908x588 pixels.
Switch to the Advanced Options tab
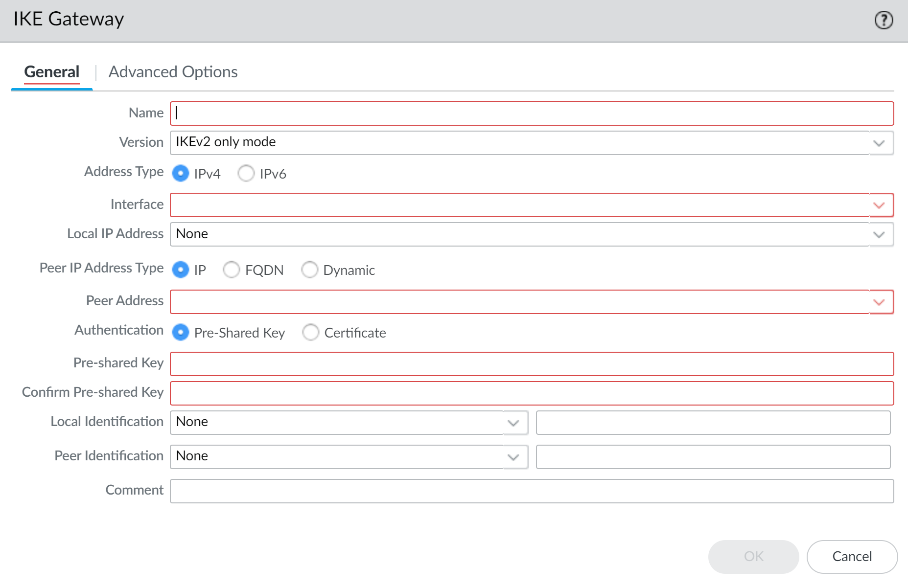click(x=173, y=72)
